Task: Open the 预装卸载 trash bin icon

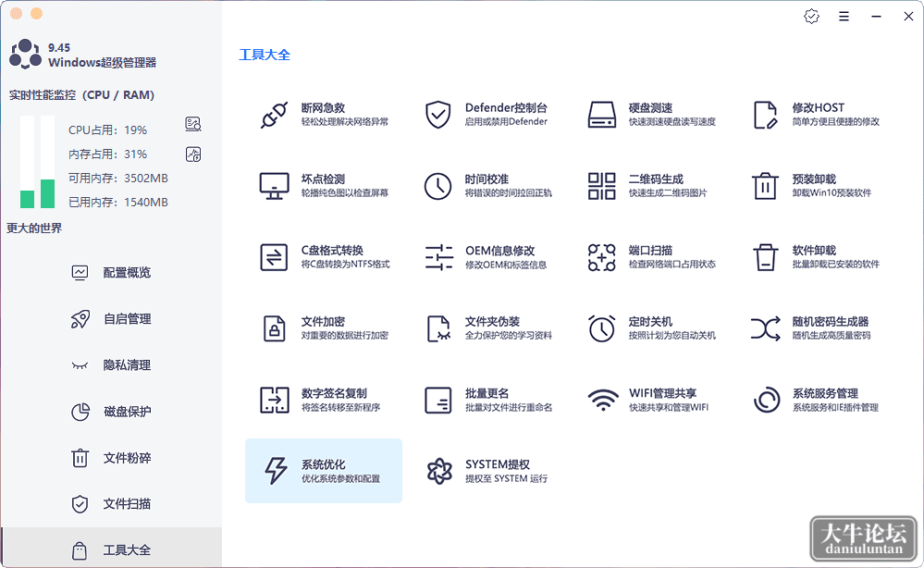Action: [766, 186]
